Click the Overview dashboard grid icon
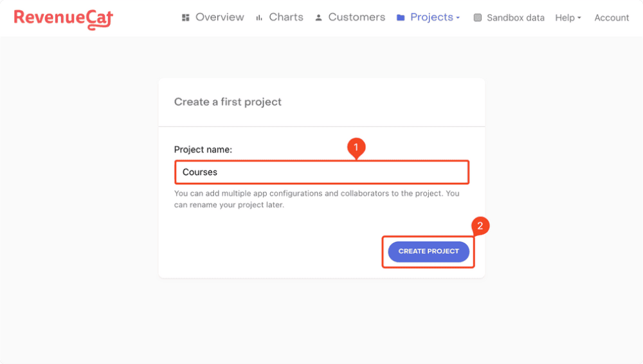The height and width of the screenshot is (364, 643). pyautogui.click(x=186, y=18)
